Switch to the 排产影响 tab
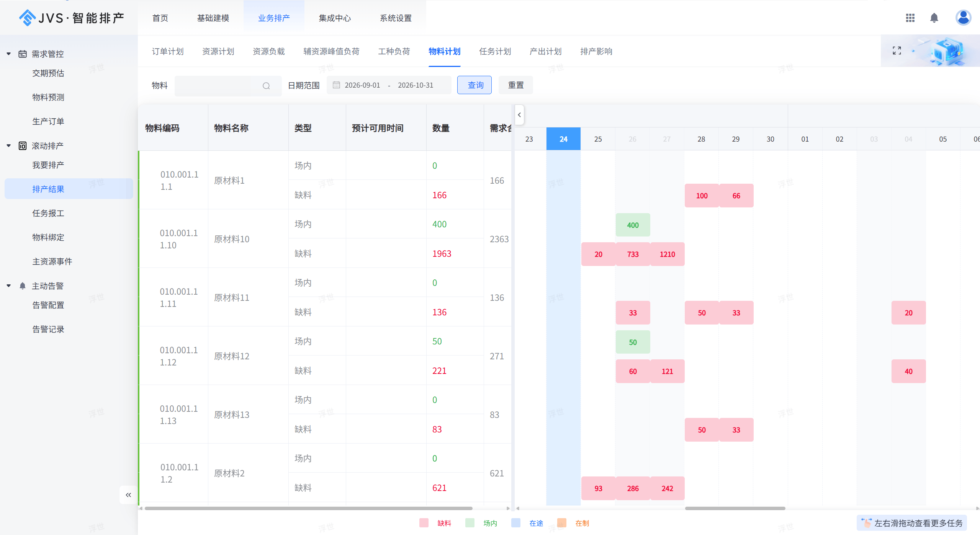The height and width of the screenshot is (535, 980). (596, 51)
